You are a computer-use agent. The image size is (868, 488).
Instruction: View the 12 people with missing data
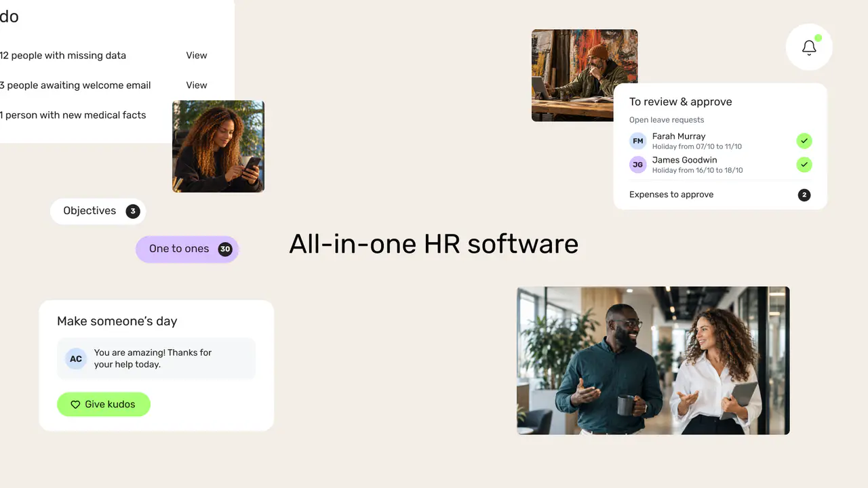pos(197,56)
